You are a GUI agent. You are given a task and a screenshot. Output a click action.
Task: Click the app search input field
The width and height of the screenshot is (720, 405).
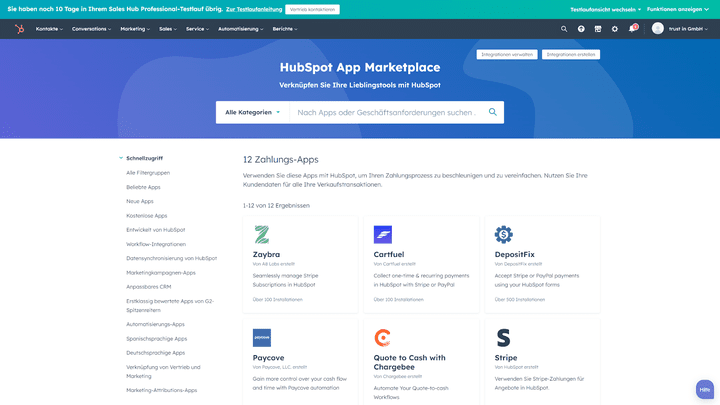[x=385, y=112]
